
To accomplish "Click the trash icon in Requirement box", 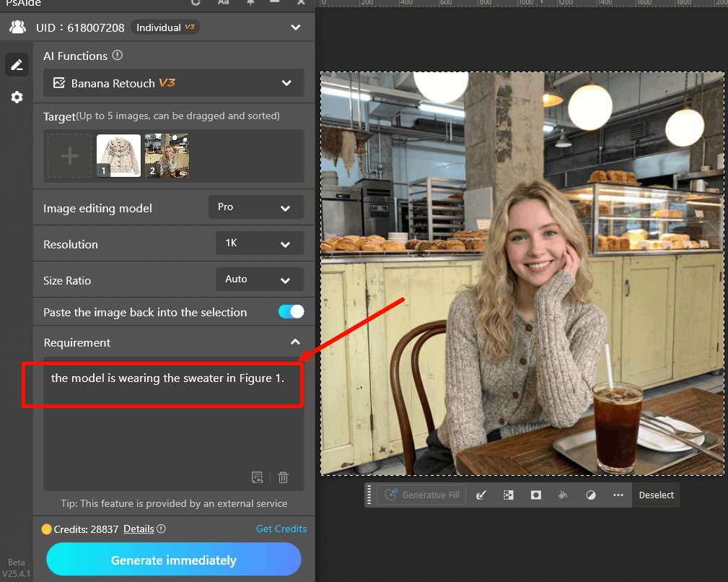I will [x=283, y=477].
